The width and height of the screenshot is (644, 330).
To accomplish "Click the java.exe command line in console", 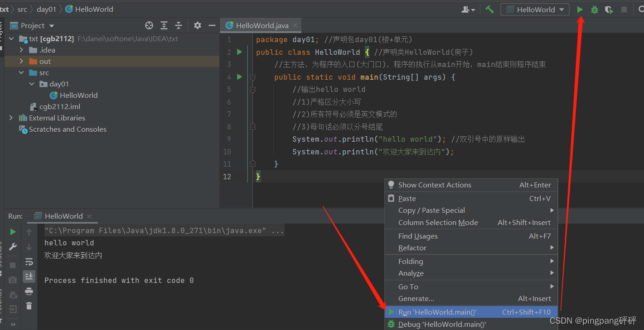I will coord(164,231).
